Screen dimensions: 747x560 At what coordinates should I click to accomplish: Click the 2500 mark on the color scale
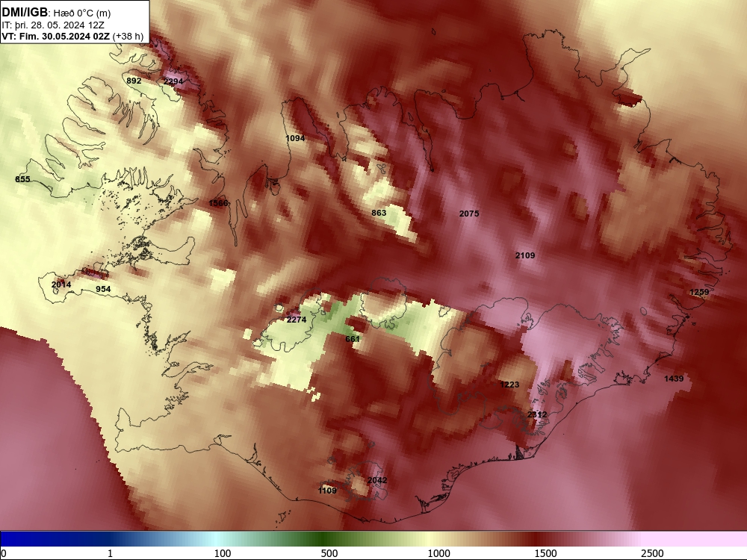(652, 553)
